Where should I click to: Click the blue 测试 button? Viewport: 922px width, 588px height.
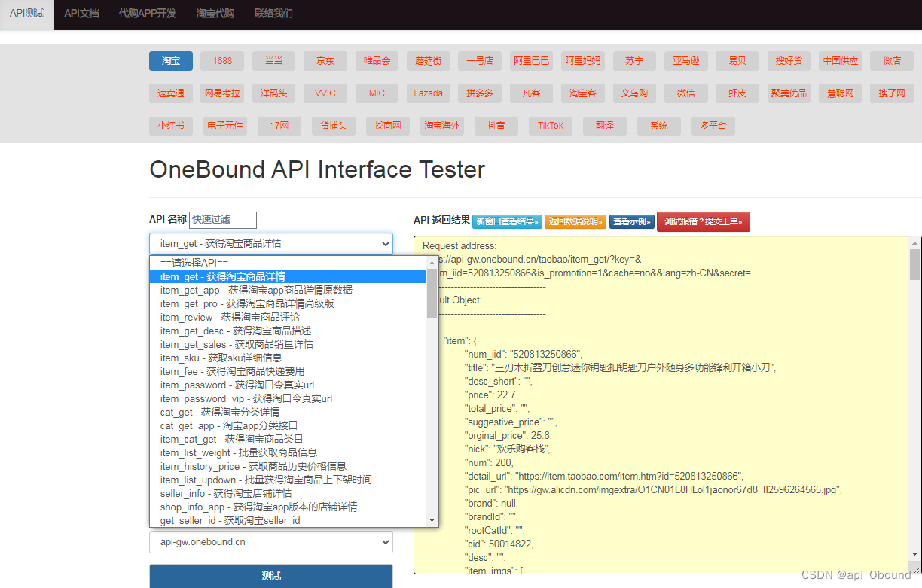[271, 576]
